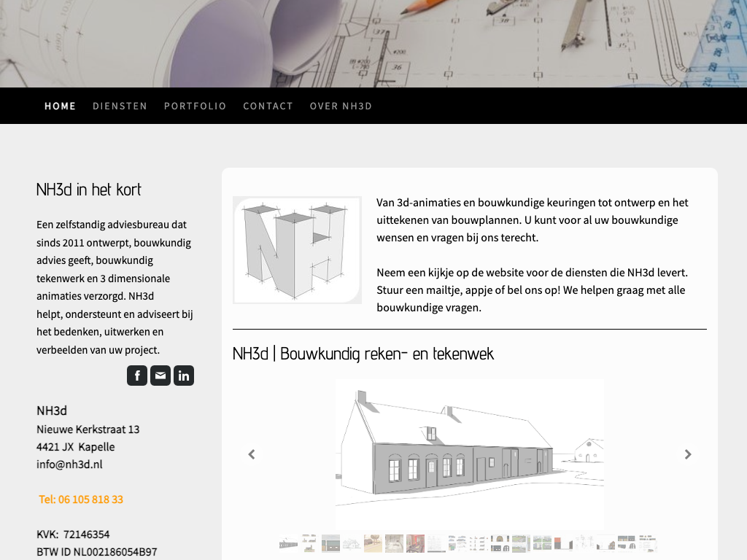Image resolution: width=747 pixels, height=560 pixels.
Task: Open the Diensten menu item
Action: click(x=120, y=106)
